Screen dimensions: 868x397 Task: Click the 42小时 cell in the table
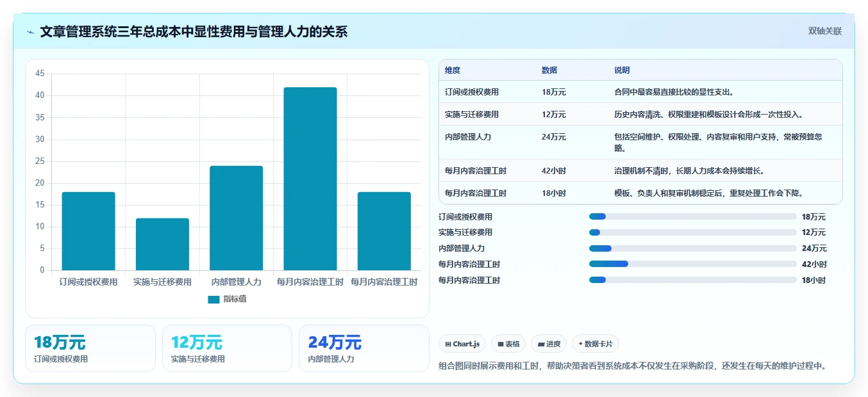point(554,171)
